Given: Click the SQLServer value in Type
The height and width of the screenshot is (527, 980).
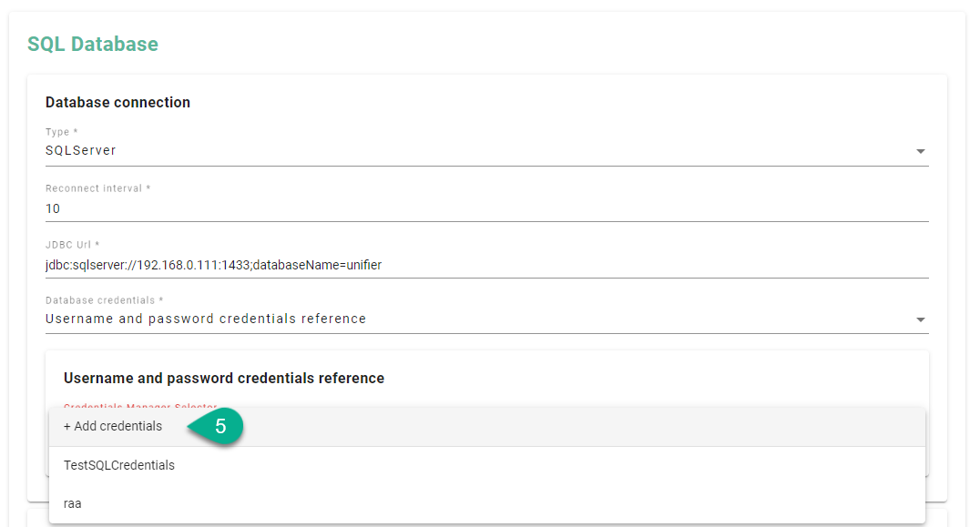Looking at the screenshot, I should (x=81, y=150).
